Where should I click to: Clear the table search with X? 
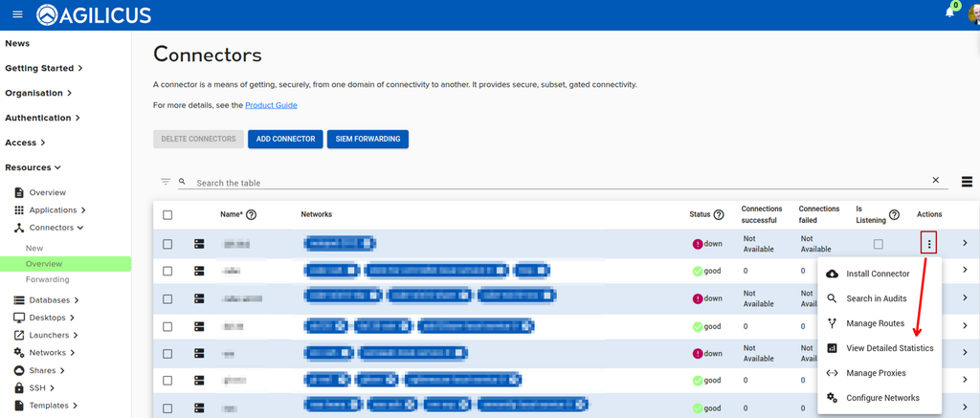[936, 180]
